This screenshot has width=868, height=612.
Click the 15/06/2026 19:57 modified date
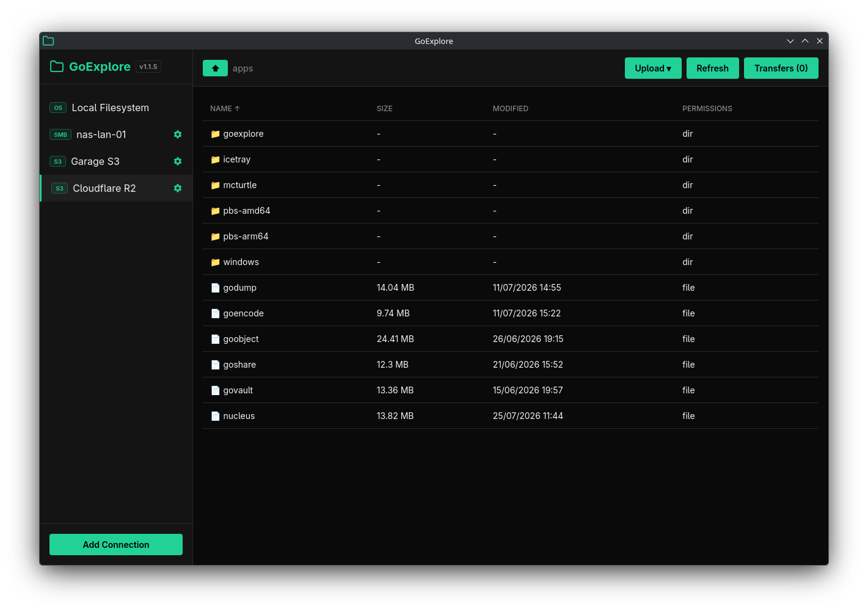pyautogui.click(x=528, y=390)
